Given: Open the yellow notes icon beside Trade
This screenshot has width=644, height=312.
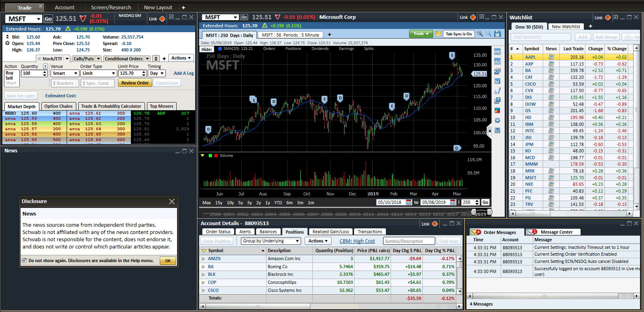Looking at the screenshot, I should tap(438, 34).
